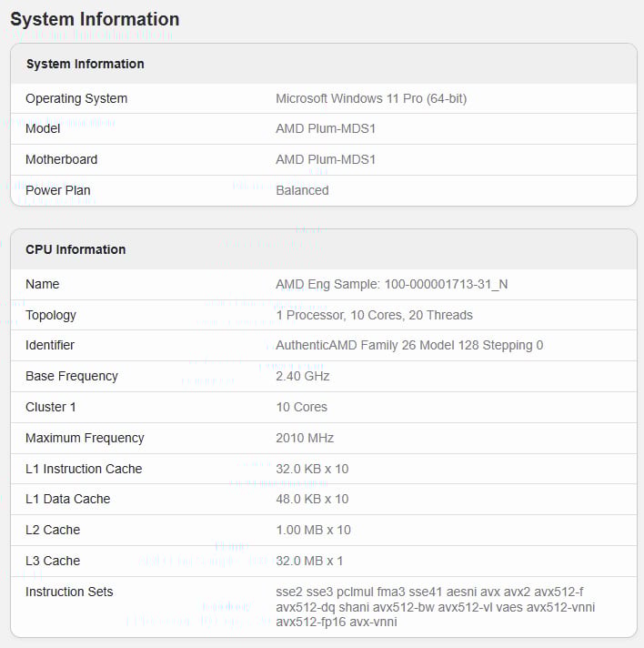Click the 'Maximum Frequency' label
Screen dimensions: 644x648
[x=86, y=438]
